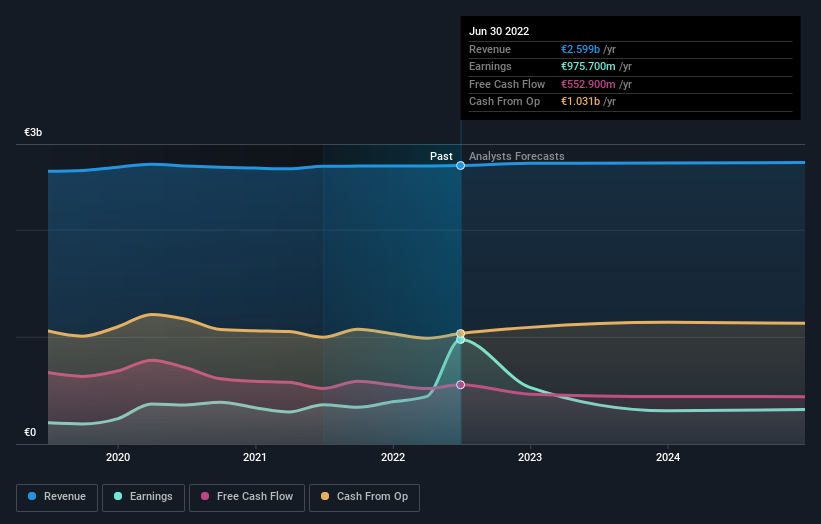Viewport: 821px width, 524px height.
Task: Click the Free Cash Flow data point marker on the pink line
Action: pyautogui.click(x=460, y=385)
